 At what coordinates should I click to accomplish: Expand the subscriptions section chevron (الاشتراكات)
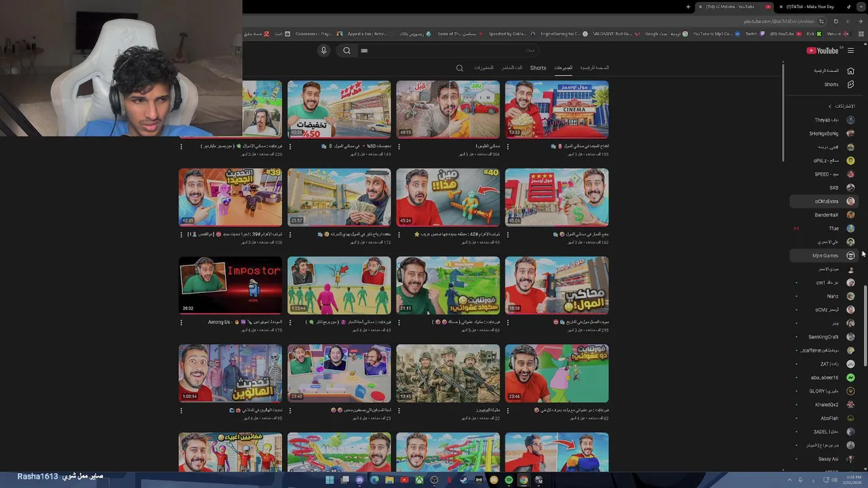pyautogui.click(x=829, y=106)
